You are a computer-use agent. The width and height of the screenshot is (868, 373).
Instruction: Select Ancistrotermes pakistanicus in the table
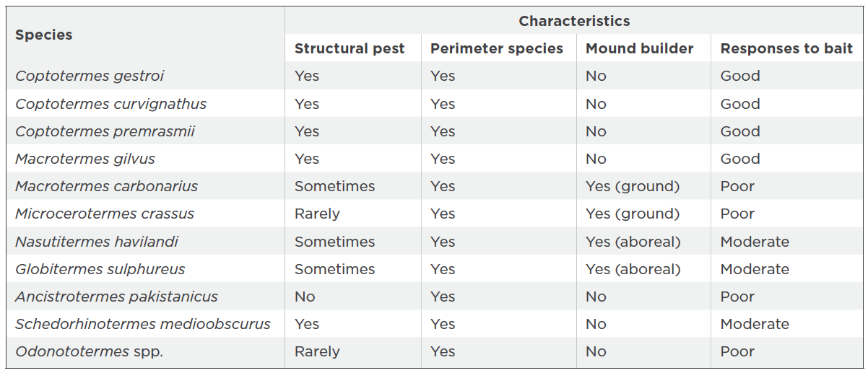pyautogui.click(x=116, y=297)
